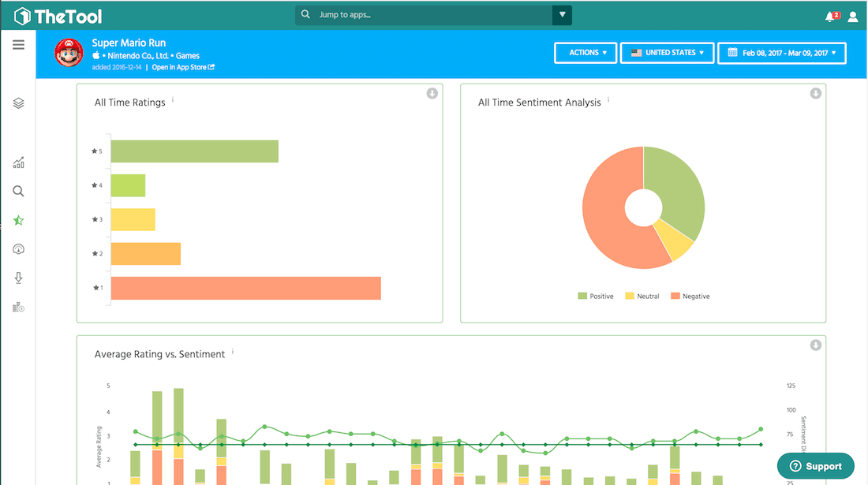This screenshot has width=868, height=485.
Task: Toggle the Neutral legend item
Action: (x=642, y=297)
